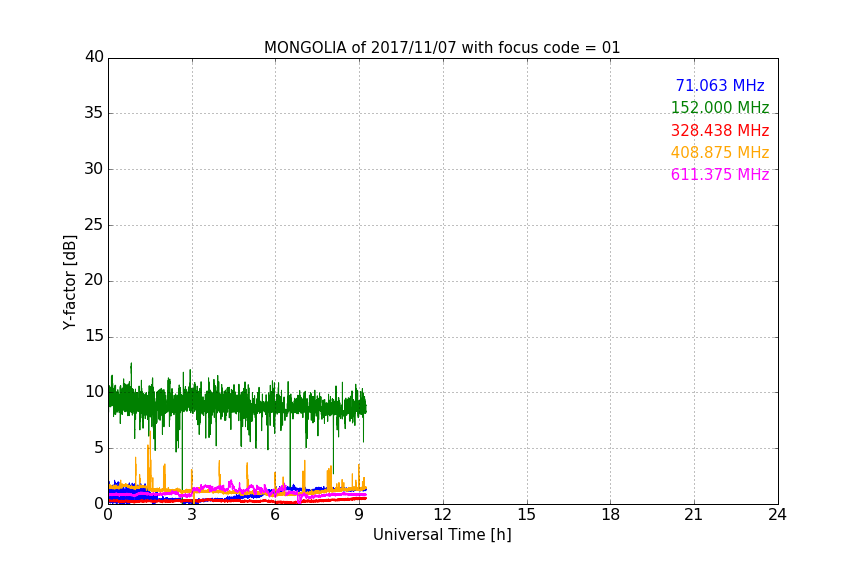Screen dimensions: 864x576
Task: Click the plot title 'MONGOLIA of 2017/11/07 with focus code = 01'
Action: point(442,48)
